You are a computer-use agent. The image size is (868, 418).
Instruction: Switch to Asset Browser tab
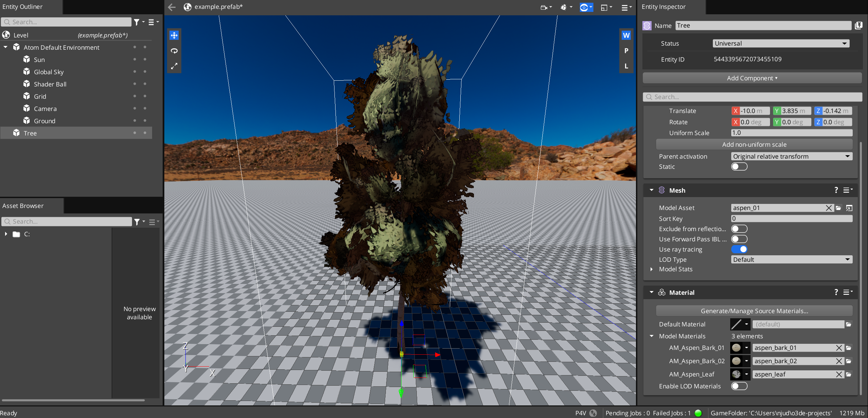click(x=23, y=206)
